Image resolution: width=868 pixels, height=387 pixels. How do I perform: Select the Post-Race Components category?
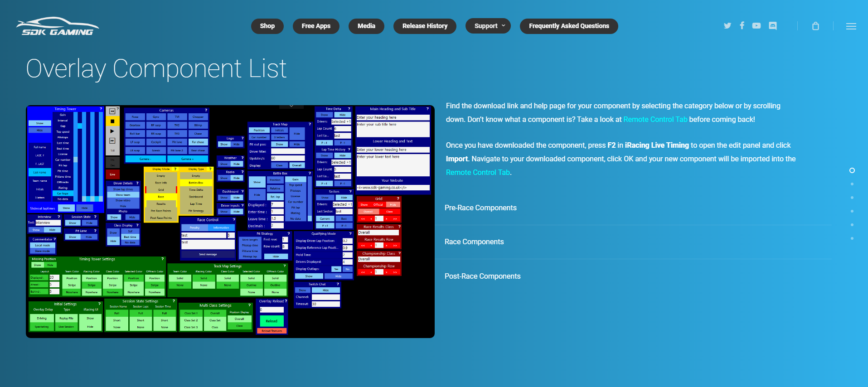coord(482,276)
